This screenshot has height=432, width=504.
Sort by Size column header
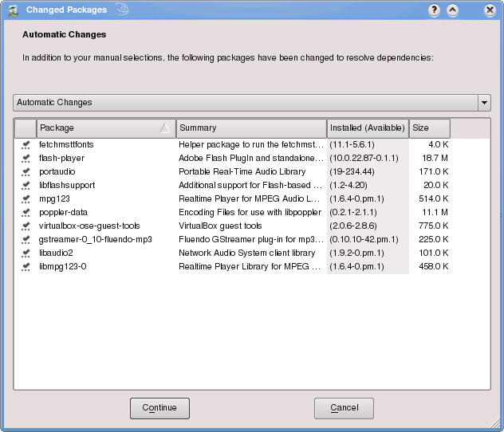[429, 128]
